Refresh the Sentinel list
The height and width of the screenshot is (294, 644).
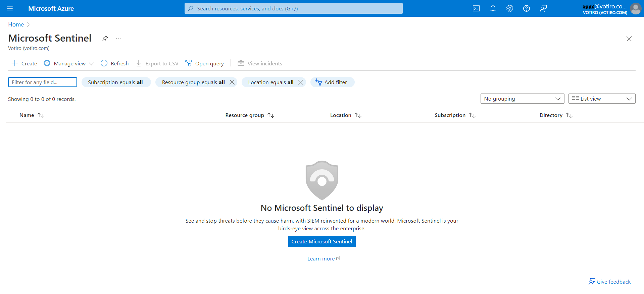pos(114,63)
